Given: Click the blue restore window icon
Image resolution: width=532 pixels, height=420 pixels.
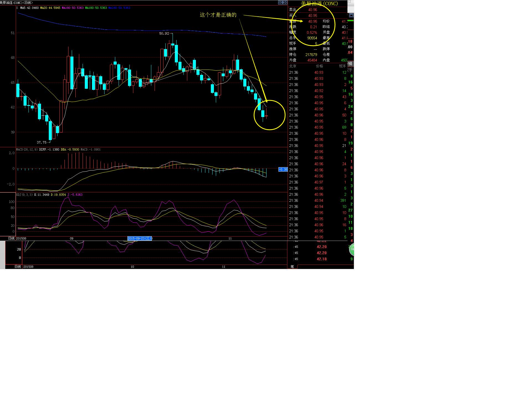Looking at the screenshot, I should [351, 15].
